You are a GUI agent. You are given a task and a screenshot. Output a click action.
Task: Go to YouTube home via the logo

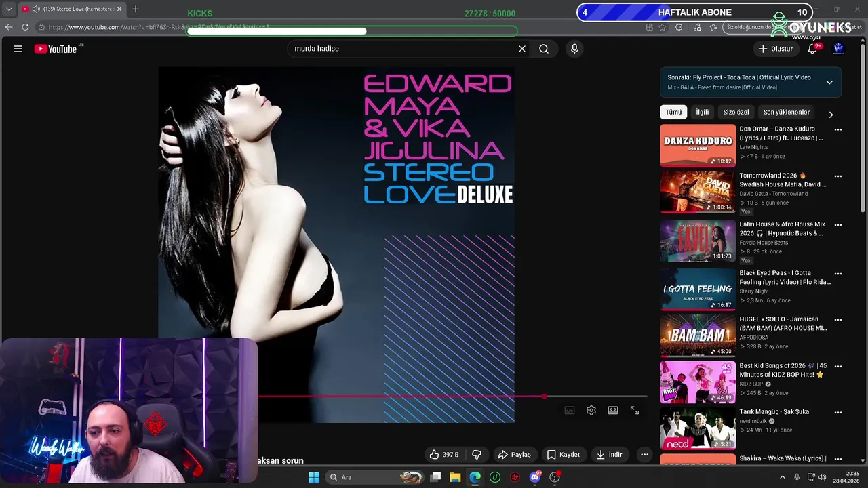pos(56,49)
